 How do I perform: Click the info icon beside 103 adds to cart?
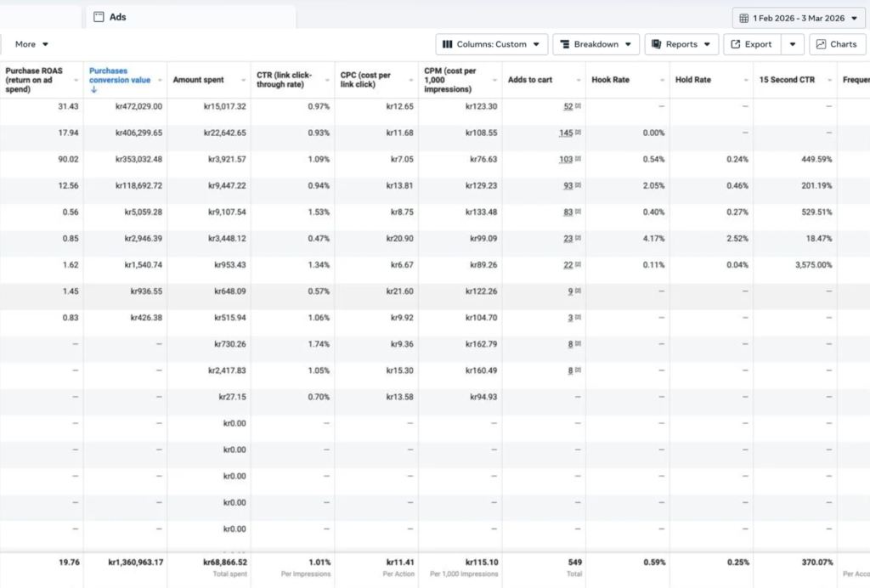coord(578,160)
